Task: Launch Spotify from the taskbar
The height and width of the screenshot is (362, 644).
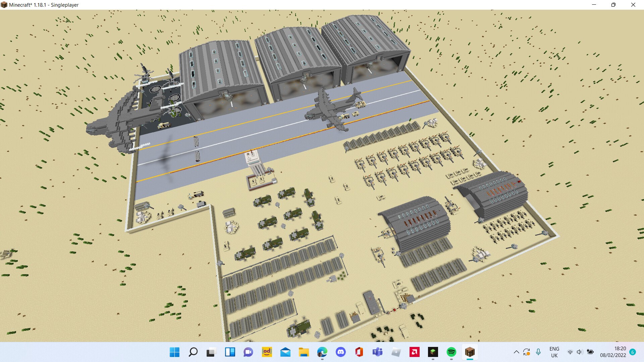Action: [451, 352]
